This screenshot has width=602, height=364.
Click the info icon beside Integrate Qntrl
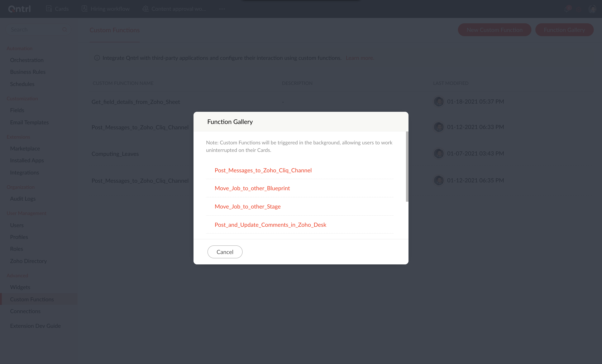[97, 58]
